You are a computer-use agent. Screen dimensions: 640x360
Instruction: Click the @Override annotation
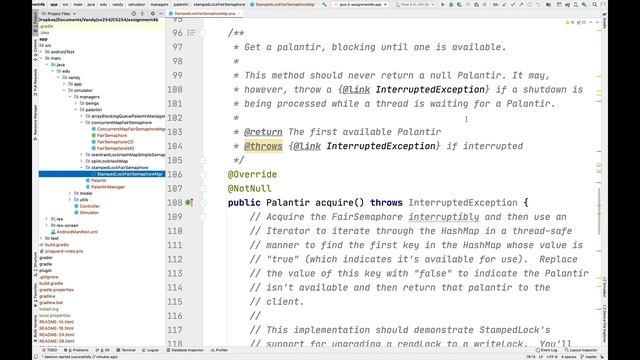252,174
